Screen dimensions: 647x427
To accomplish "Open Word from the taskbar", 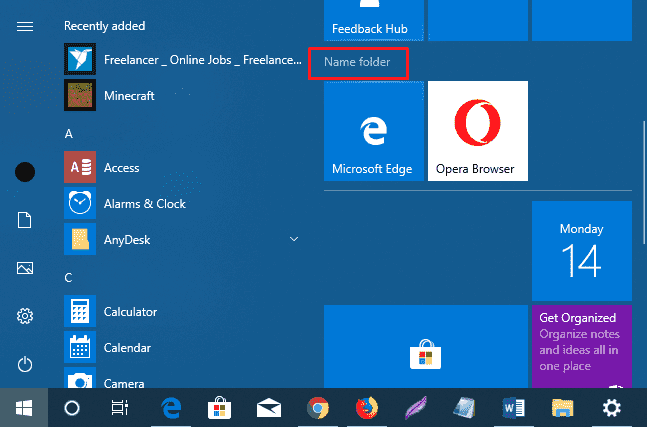I will pos(513,408).
